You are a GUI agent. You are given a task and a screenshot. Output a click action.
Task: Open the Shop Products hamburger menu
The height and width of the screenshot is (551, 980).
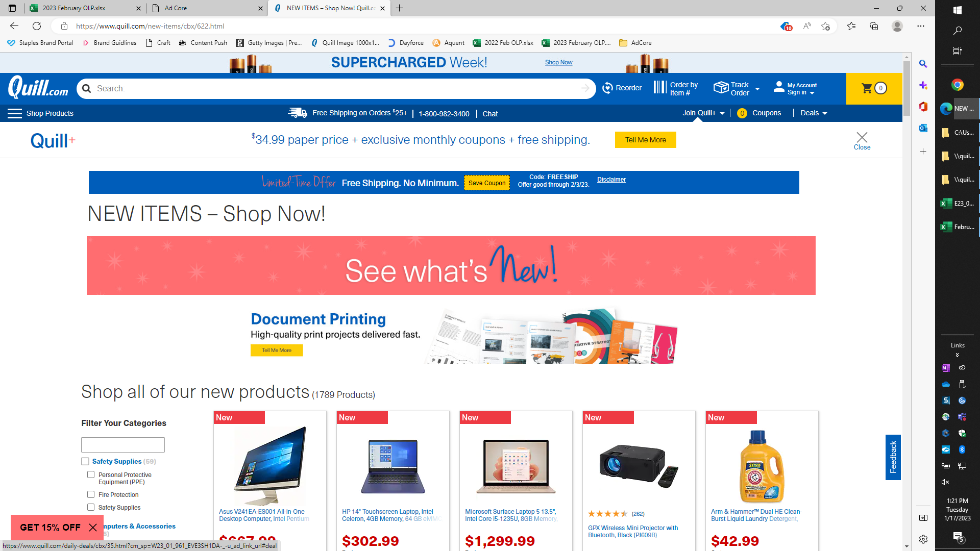pyautogui.click(x=14, y=113)
